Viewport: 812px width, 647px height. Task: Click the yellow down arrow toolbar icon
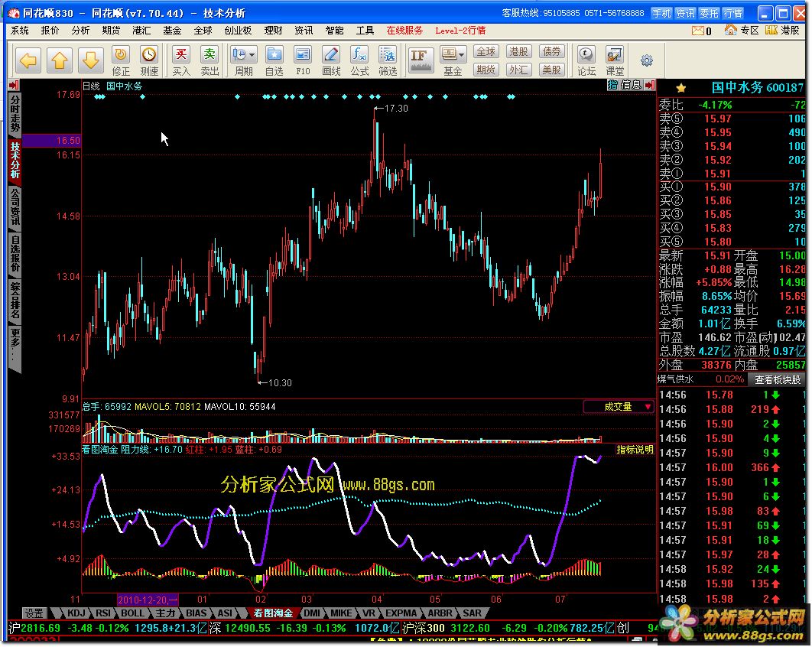(90, 60)
